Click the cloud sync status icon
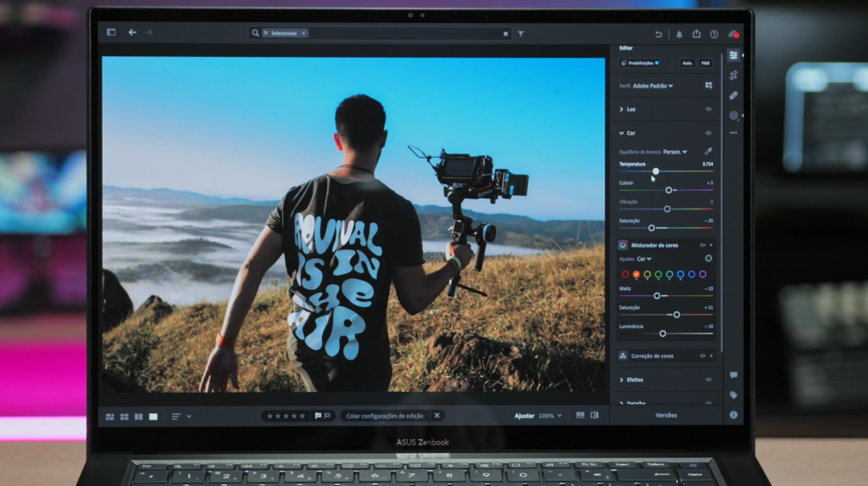The width and height of the screenshot is (868, 486). (733, 35)
